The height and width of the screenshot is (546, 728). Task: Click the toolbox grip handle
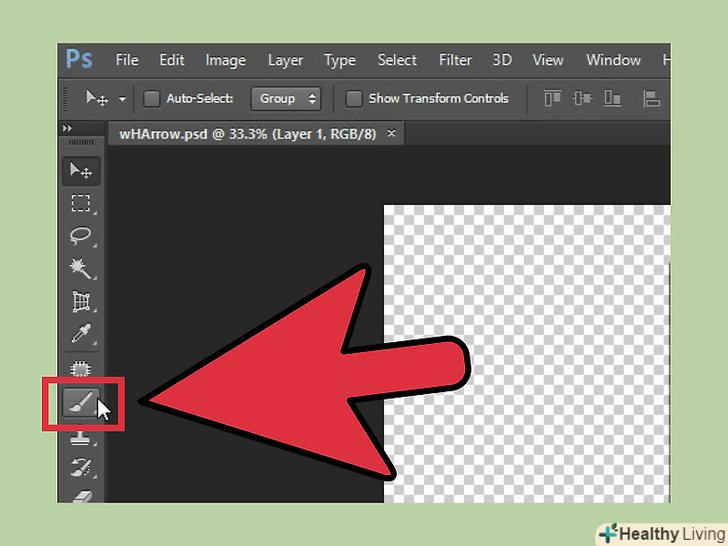(81, 143)
